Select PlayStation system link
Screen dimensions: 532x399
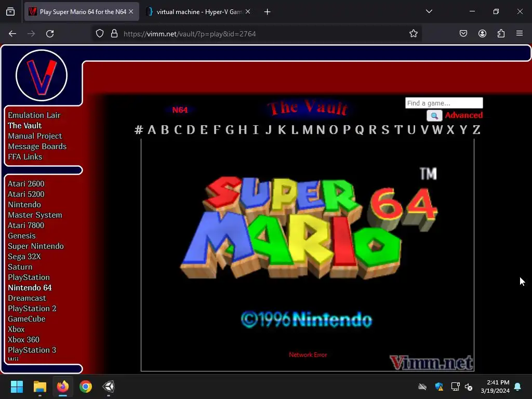[29, 277]
